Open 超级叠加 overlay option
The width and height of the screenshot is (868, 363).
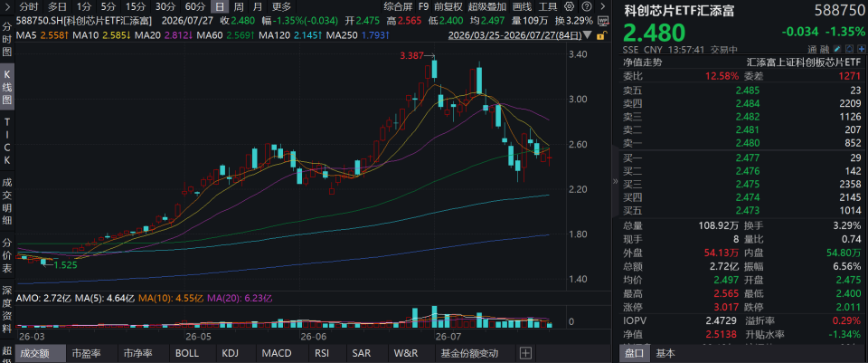pos(487,6)
